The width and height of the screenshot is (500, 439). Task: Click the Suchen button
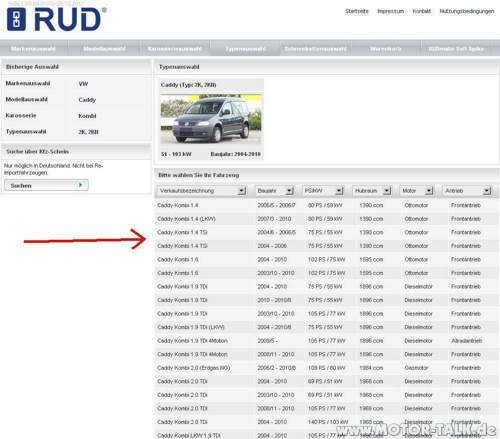46,185
